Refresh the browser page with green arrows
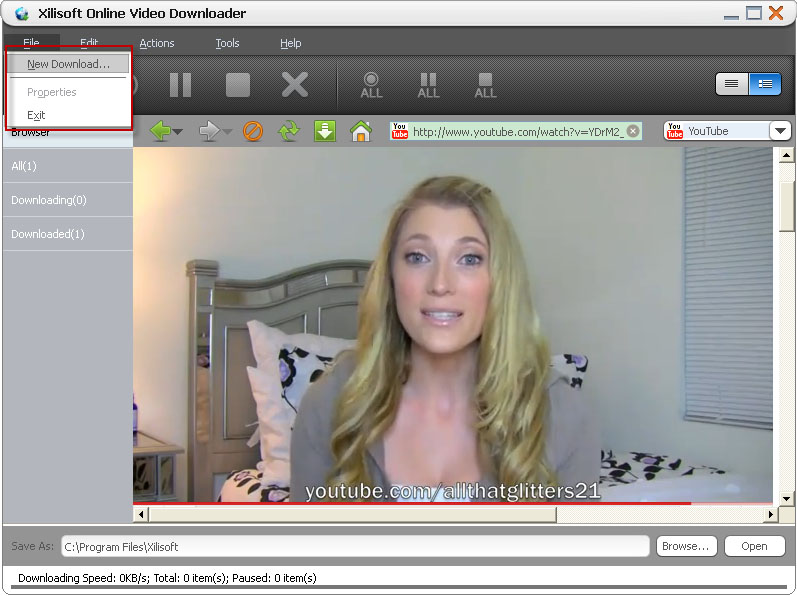 (289, 132)
